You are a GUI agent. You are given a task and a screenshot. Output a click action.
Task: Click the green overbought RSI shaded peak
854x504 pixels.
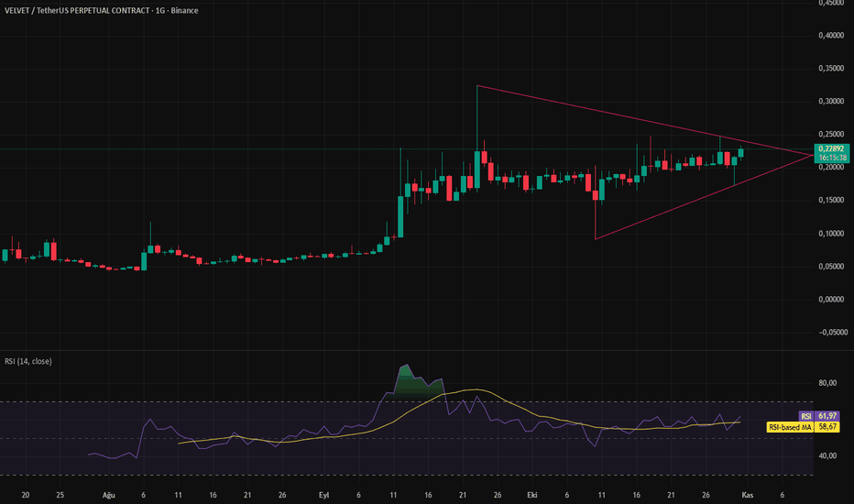click(417, 383)
